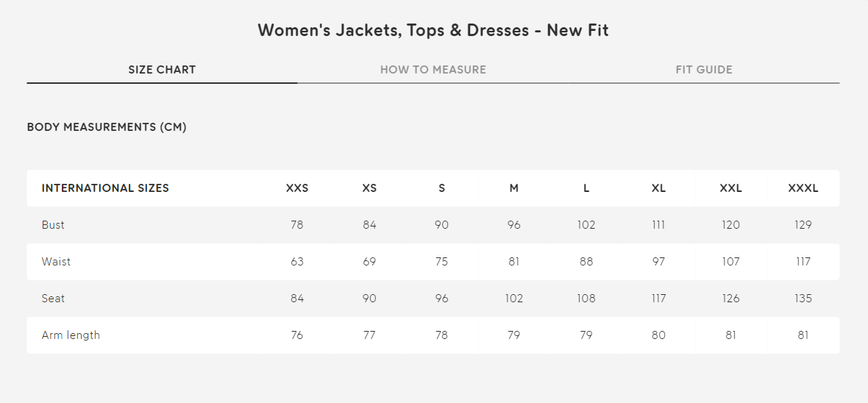Click the Bust value 96 for size M
868x403 pixels.
(513, 225)
